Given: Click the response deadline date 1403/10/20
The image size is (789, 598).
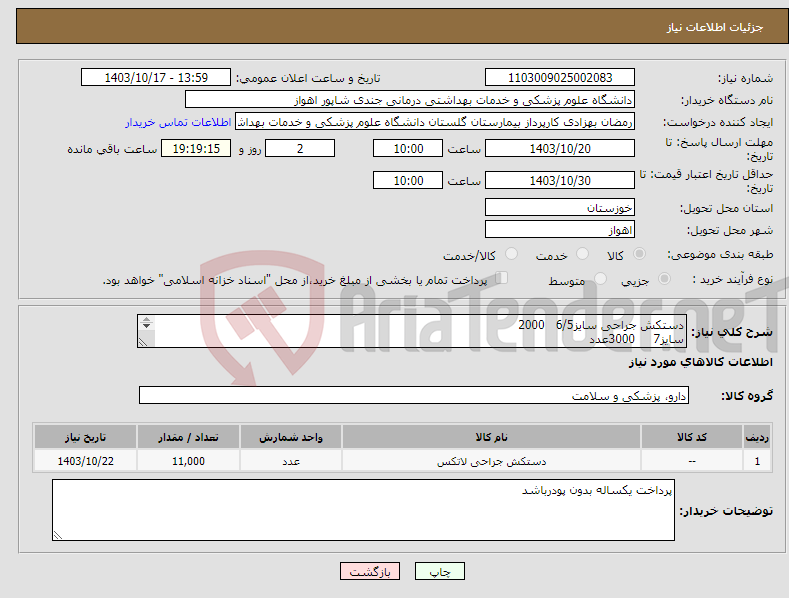Looking at the screenshot, I should tap(560, 148).
